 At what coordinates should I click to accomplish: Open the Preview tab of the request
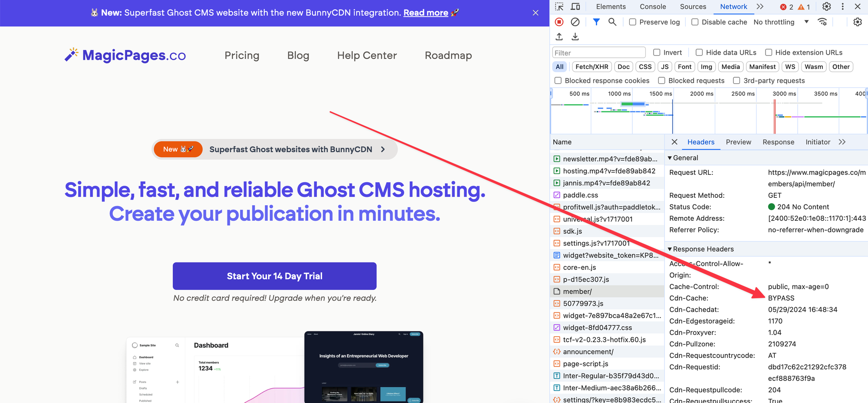[739, 142]
